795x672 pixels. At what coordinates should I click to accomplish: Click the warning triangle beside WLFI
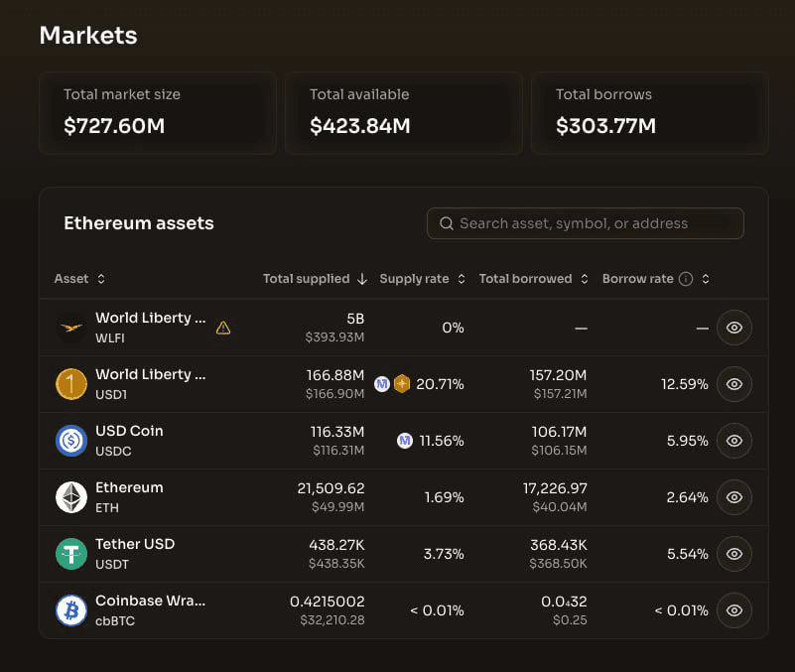[223, 328]
